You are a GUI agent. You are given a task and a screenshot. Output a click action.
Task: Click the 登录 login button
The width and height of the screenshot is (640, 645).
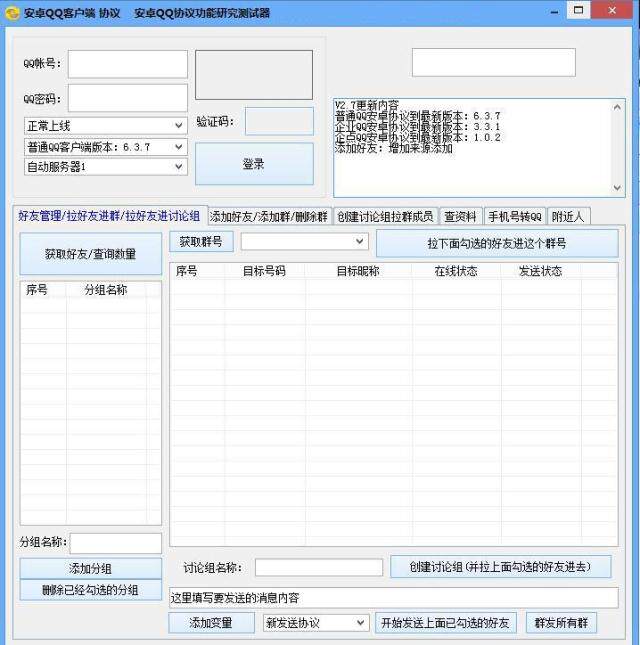(x=254, y=164)
